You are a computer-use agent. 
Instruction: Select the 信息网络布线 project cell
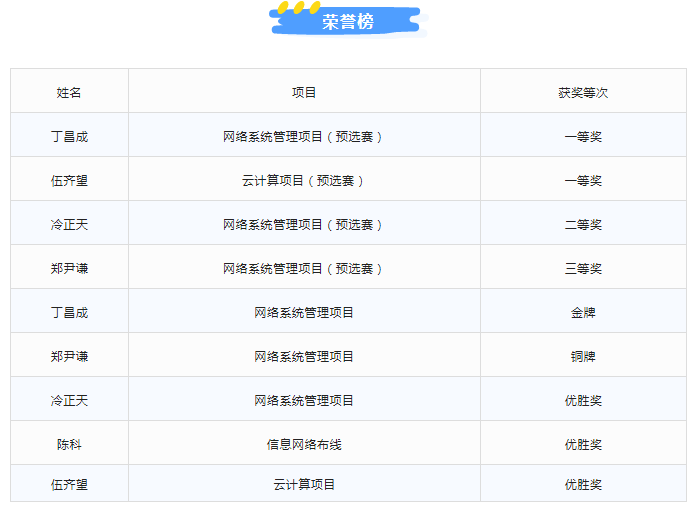point(304,444)
